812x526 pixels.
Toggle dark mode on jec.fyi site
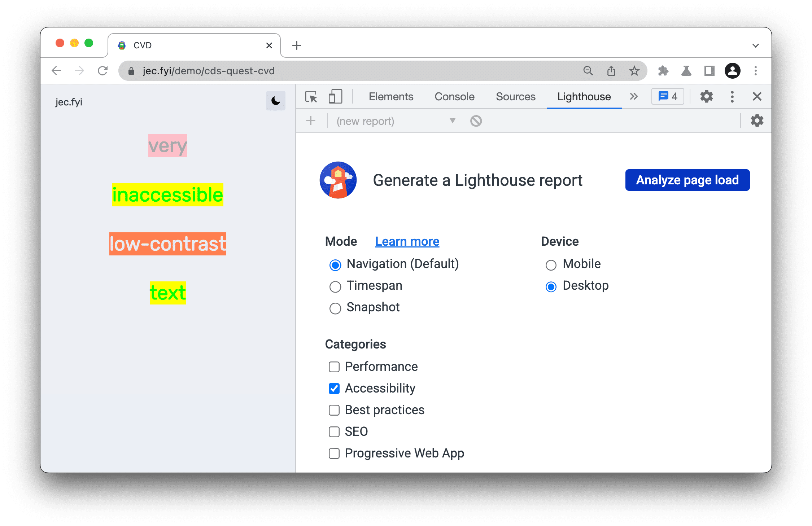pyautogui.click(x=275, y=101)
